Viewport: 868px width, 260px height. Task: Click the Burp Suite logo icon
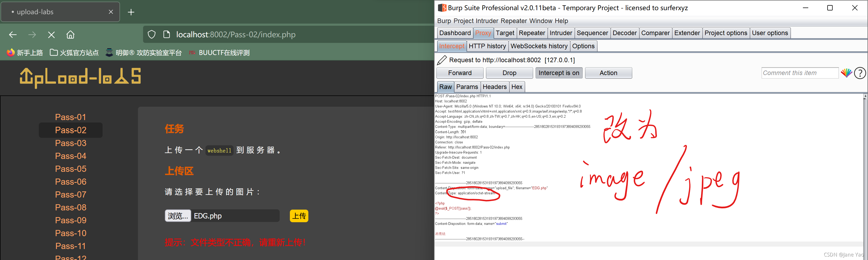pos(442,8)
